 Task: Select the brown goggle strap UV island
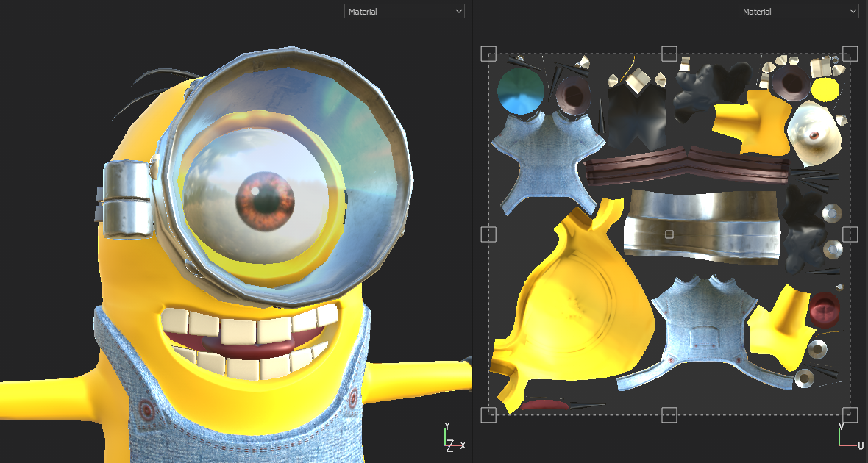pos(686,165)
